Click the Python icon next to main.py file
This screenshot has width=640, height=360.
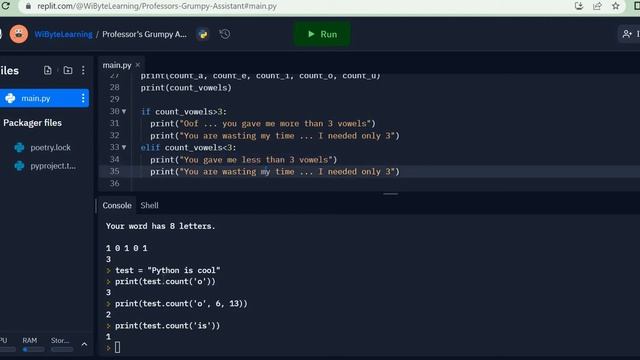coord(10,98)
